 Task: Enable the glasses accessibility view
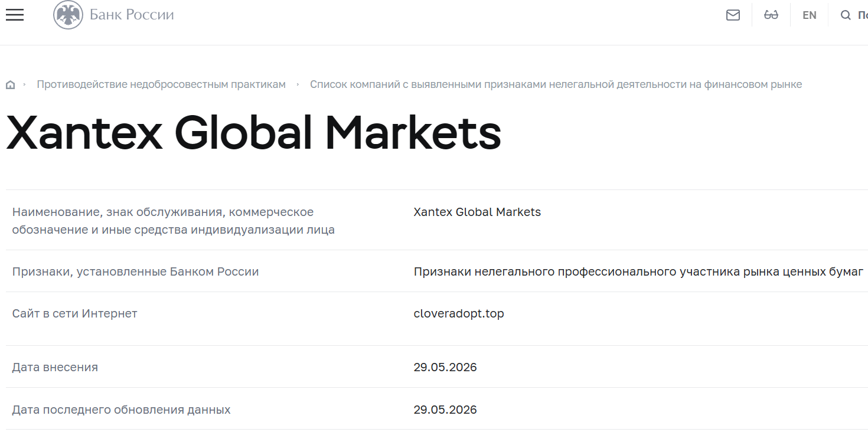click(771, 15)
